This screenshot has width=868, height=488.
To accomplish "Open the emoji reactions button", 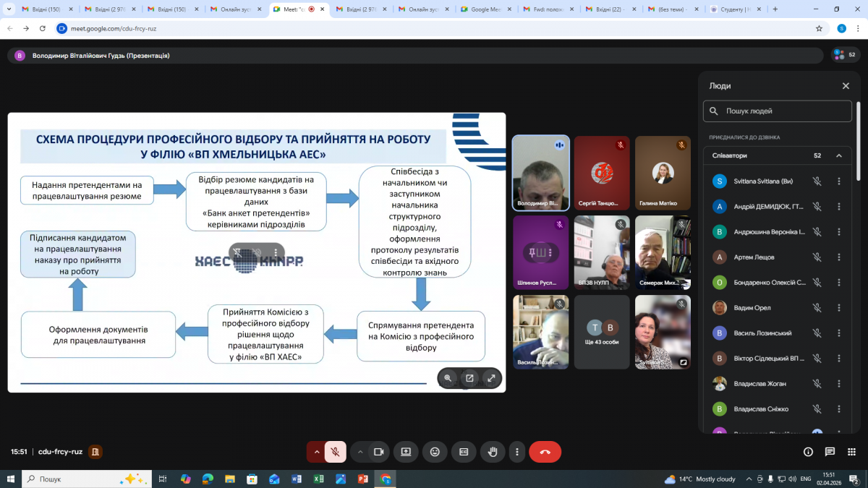I will [x=435, y=452].
